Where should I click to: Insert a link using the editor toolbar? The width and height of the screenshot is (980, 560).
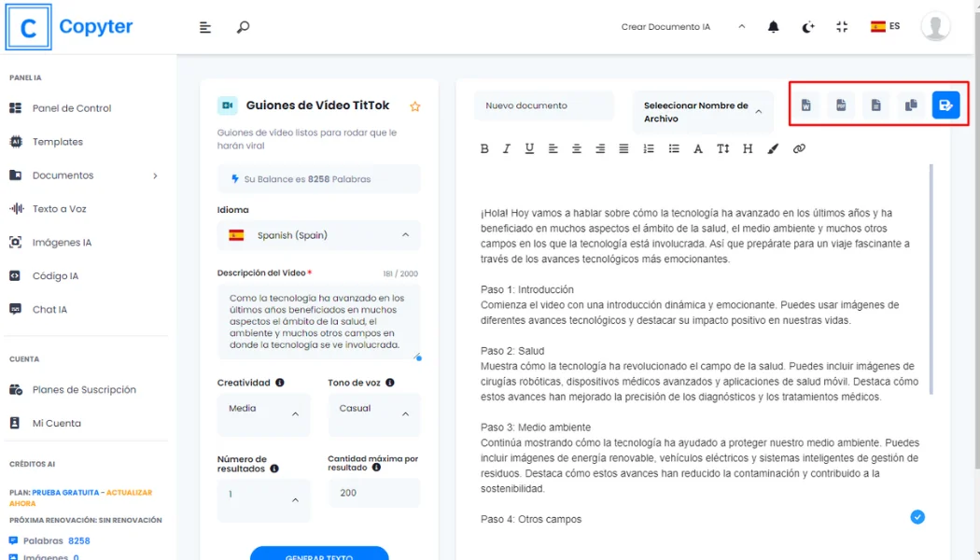pyautogui.click(x=799, y=148)
